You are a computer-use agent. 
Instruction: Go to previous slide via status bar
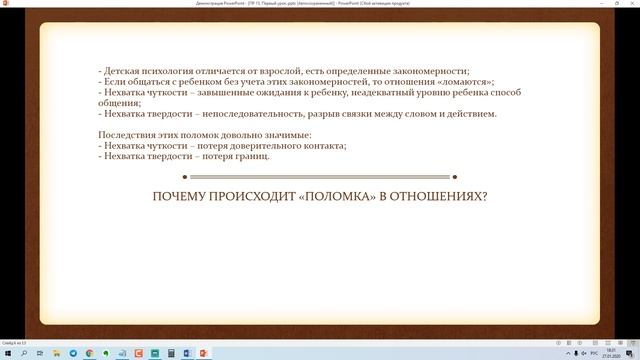(558, 343)
